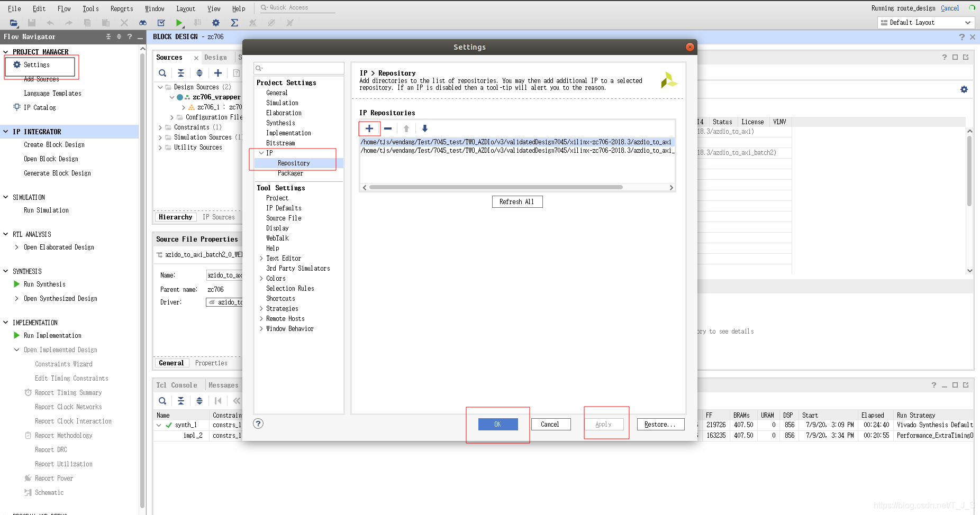Image resolution: width=980 pixels, height=515 pixels.
Task: Click the add repository plus icon
Action: click(369, 128)
